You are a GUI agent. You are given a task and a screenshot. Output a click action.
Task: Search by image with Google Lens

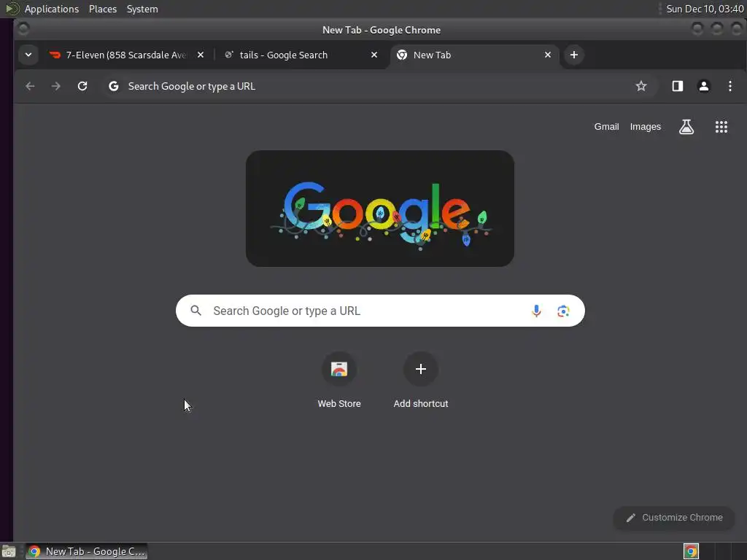pos(563,311)
